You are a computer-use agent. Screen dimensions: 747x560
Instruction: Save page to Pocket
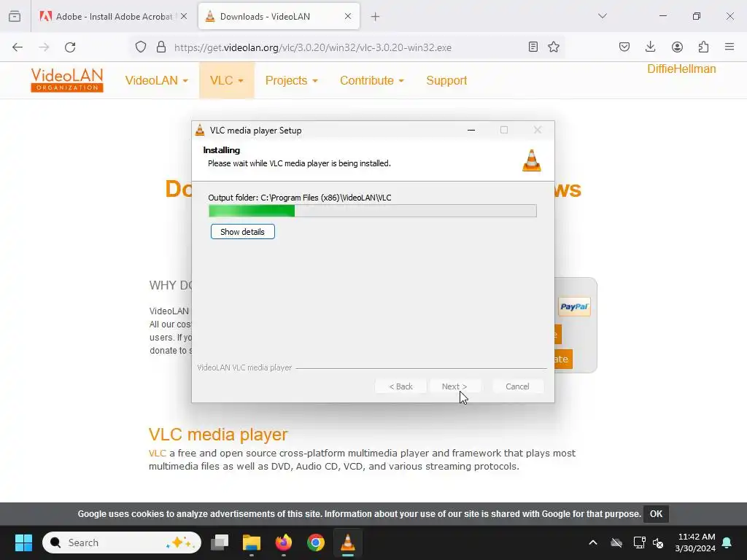point(624,47)
